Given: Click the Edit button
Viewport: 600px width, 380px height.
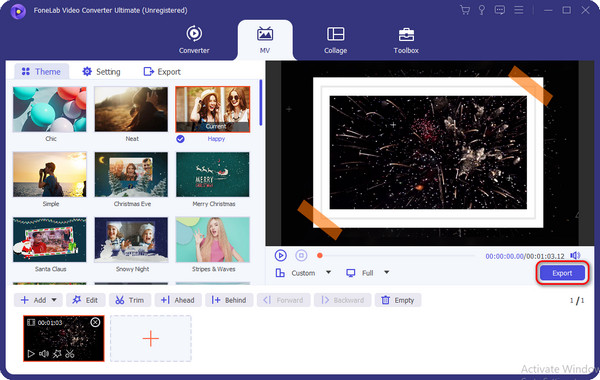Looking at the screenshot, I should [86, 300].
